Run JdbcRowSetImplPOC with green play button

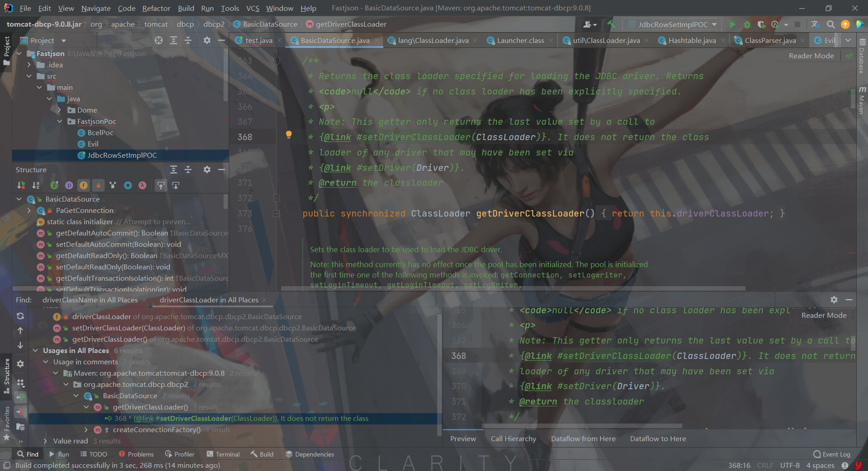[732, 24]
